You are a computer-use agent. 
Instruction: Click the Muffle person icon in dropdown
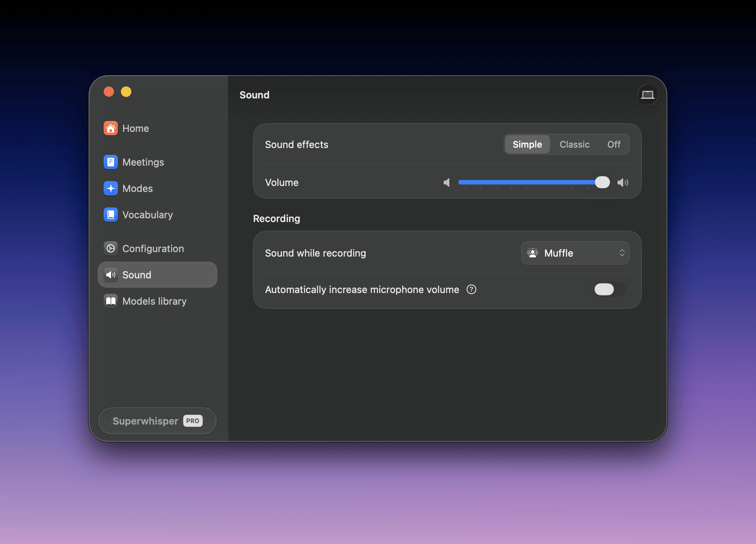click(x=533, y=253)
